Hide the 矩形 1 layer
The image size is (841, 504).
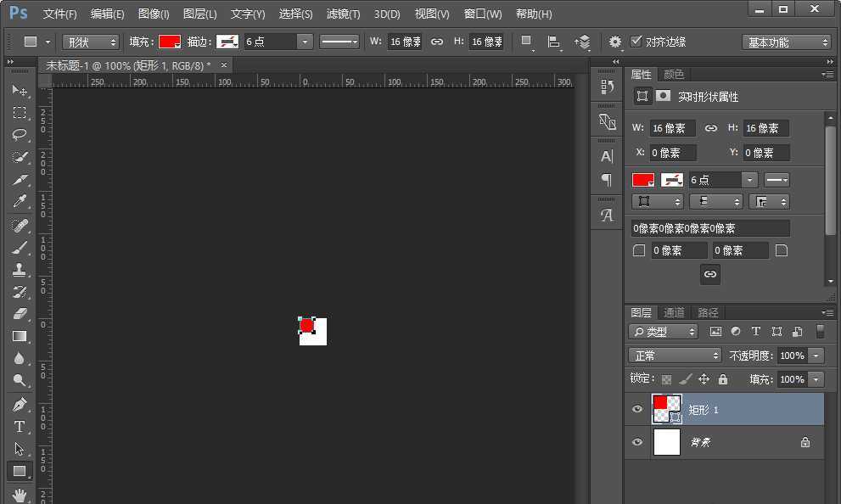[637, 409]
